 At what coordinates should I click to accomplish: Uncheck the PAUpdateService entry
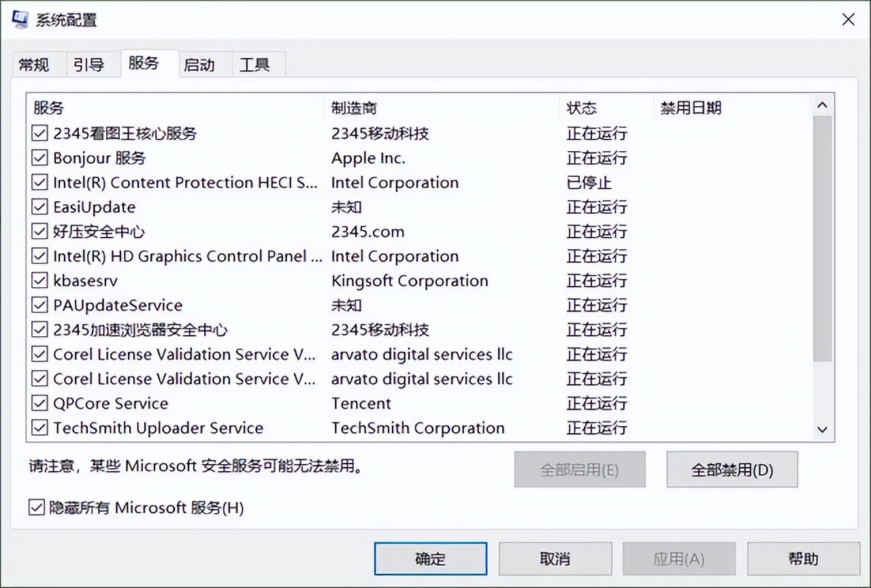(39, 305)
